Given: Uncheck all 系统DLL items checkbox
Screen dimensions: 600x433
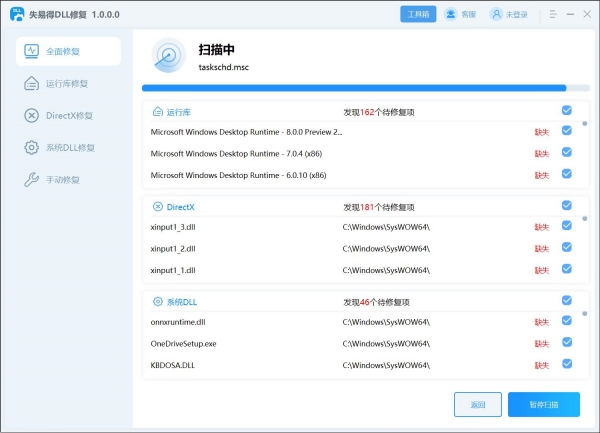Looking at the screenshot, I should point(567,300).
